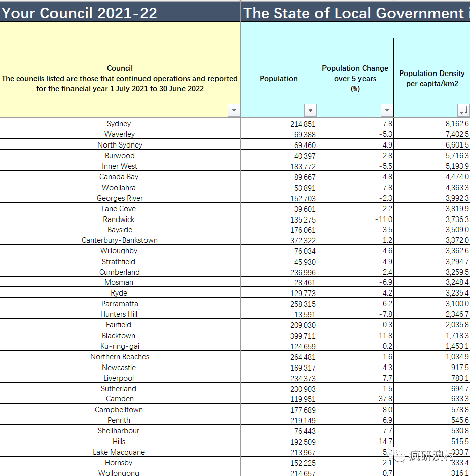
Task: Select the Shellharbour council cell
Action: [x=120, y=430]
